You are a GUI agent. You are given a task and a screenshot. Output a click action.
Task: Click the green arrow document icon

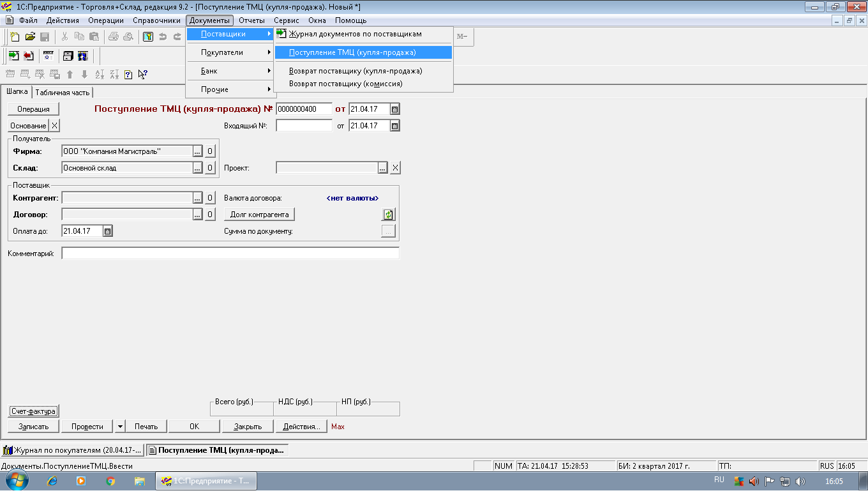pos(13,56)
